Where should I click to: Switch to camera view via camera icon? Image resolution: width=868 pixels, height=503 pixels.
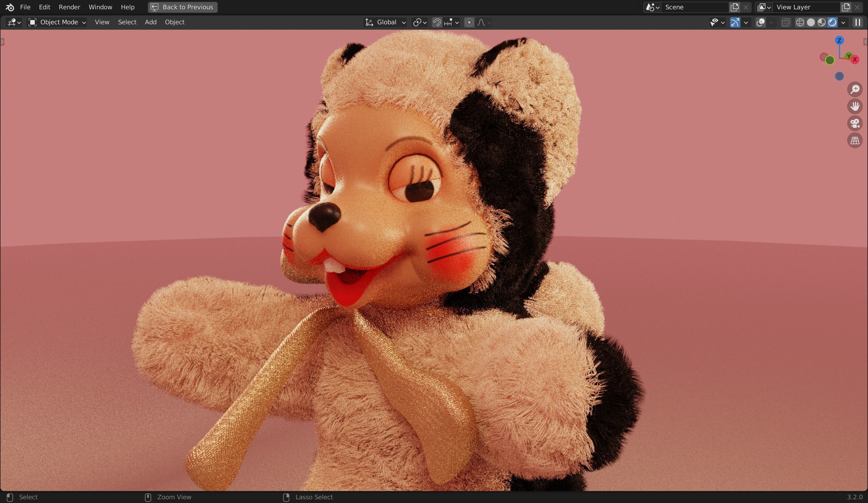tap(855, 124)
